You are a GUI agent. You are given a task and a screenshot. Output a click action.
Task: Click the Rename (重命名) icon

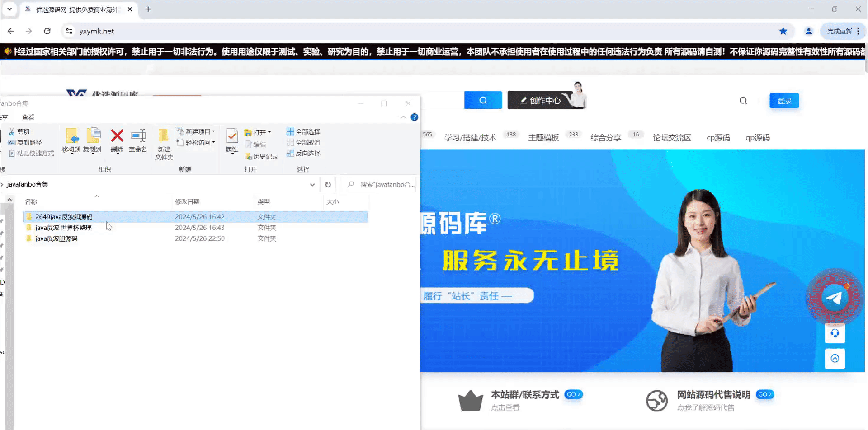138,136
